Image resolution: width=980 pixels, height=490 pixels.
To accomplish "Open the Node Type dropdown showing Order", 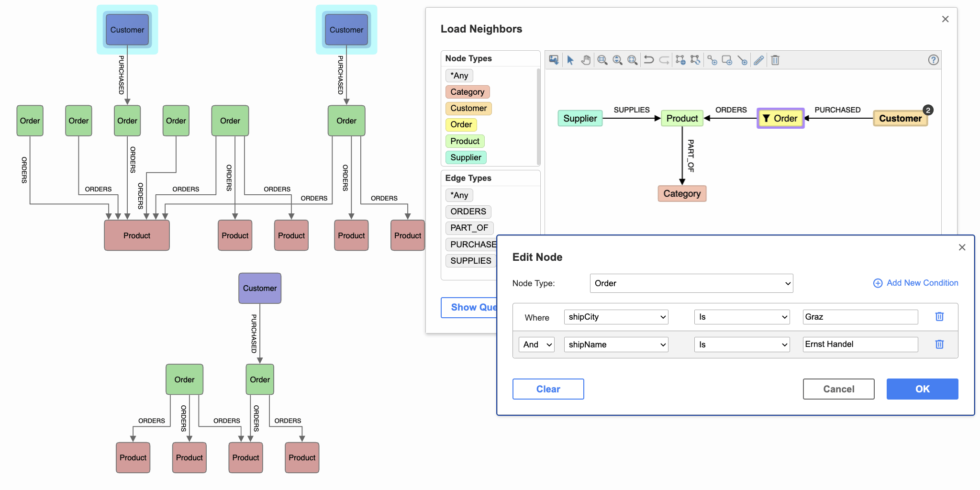I will point(691,283).
